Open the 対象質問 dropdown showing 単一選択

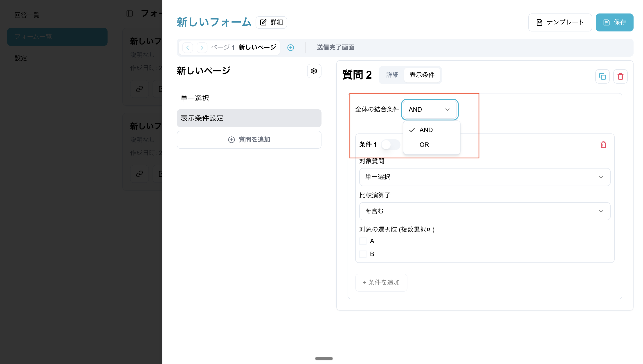[485, 177]
